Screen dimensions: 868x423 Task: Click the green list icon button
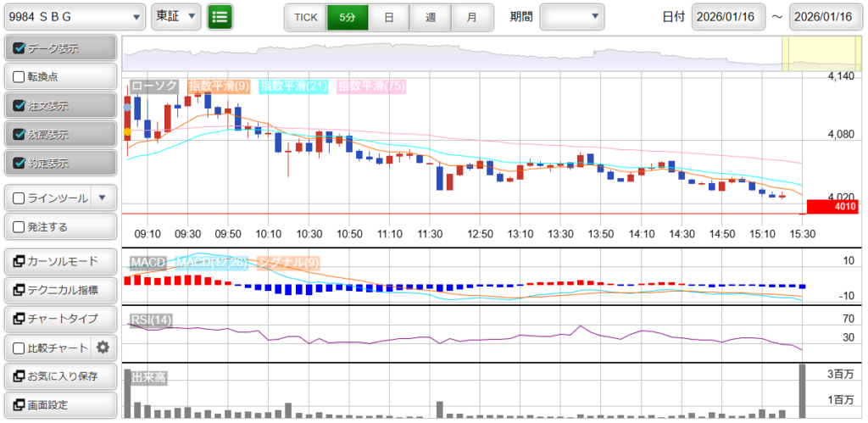(220, 16)
